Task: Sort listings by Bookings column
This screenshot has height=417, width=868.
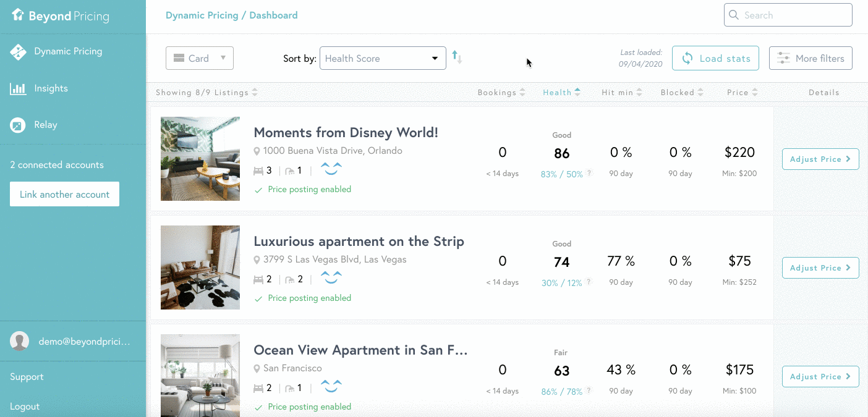Action: click(501, 93)
